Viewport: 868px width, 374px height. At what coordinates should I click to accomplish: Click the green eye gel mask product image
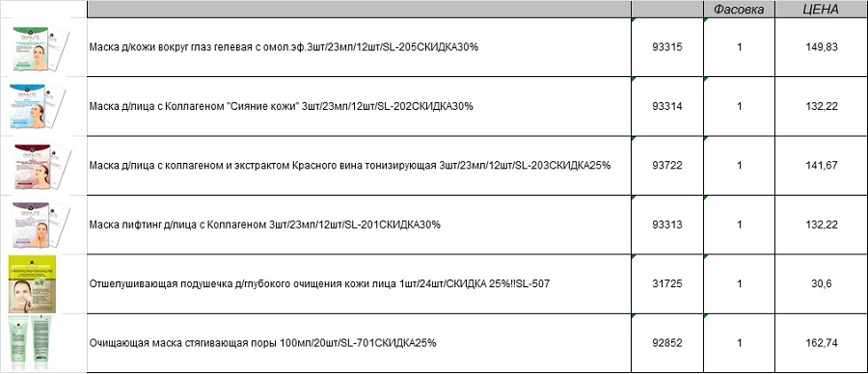click(41, 48)
